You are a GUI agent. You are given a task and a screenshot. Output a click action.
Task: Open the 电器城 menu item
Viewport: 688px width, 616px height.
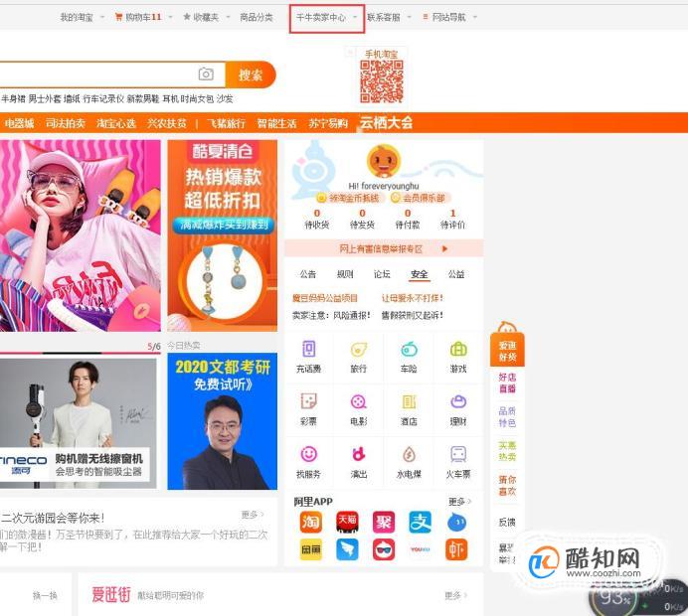(x=19, y=123)
